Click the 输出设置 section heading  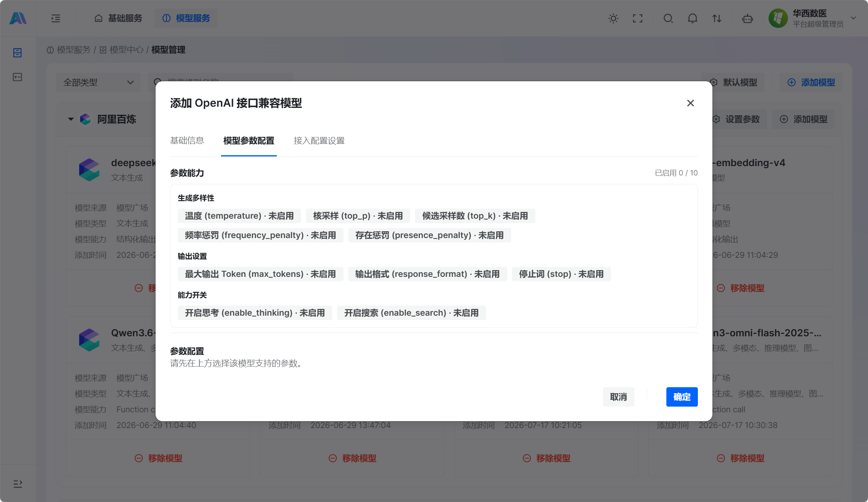coord(192,256)
